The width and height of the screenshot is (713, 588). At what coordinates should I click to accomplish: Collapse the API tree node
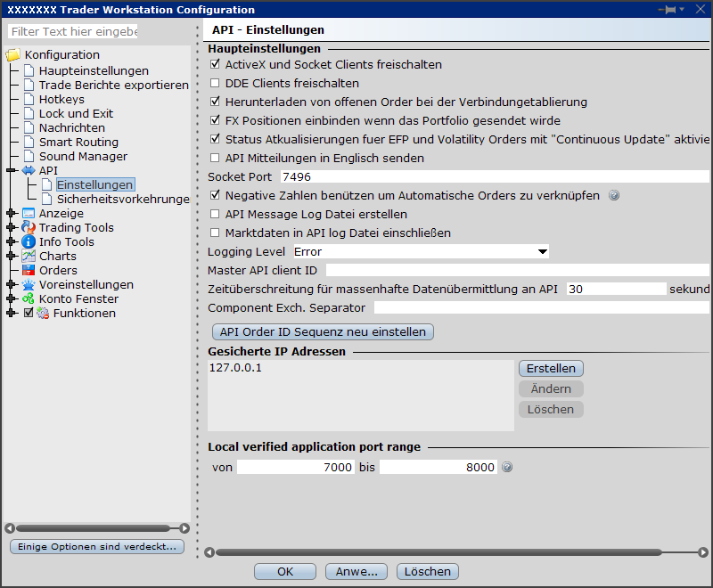(11, 171)
